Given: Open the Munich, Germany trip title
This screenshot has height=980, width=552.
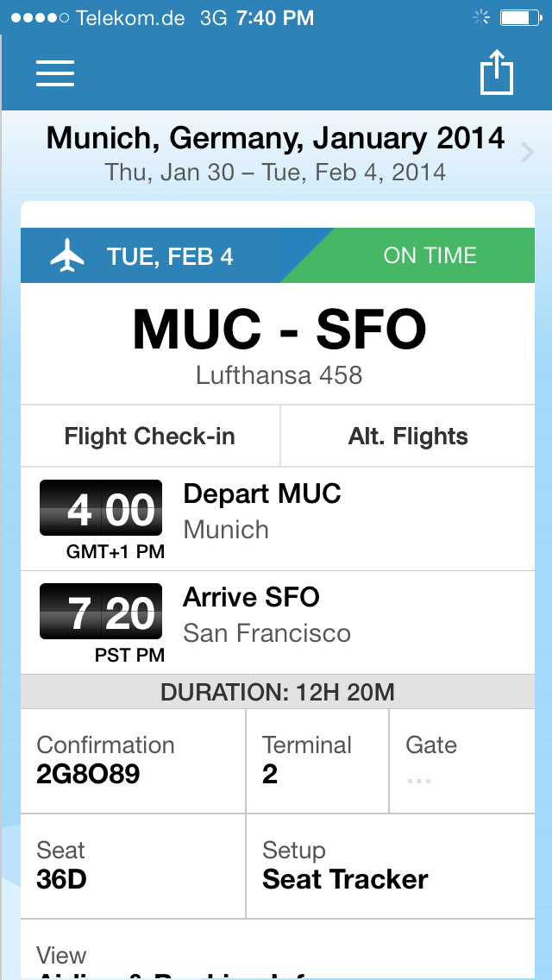Looking at the screenshot, I should coord(275,138).
